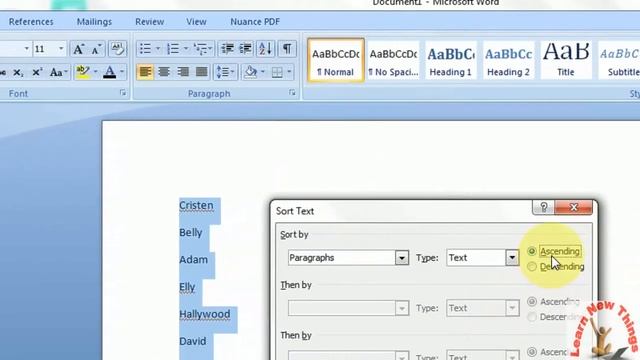This screenshot has width=640, height=360.
Task: Open the numbering dropdown arrow
Action: (186, 49)
